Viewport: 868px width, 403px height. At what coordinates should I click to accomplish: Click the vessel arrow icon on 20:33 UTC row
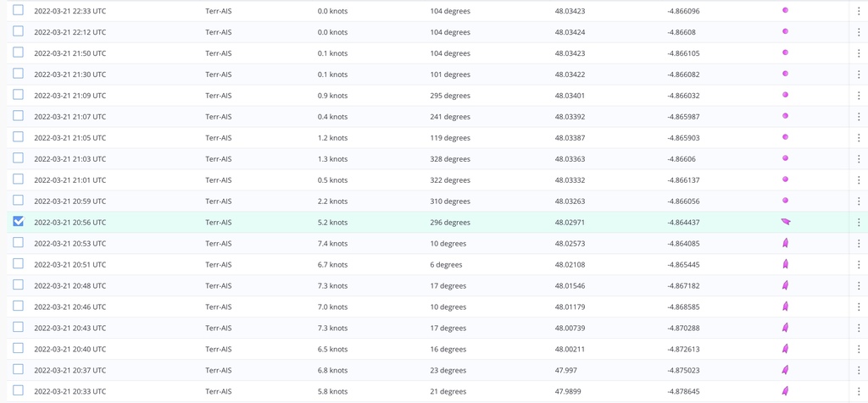click(785, 391)
